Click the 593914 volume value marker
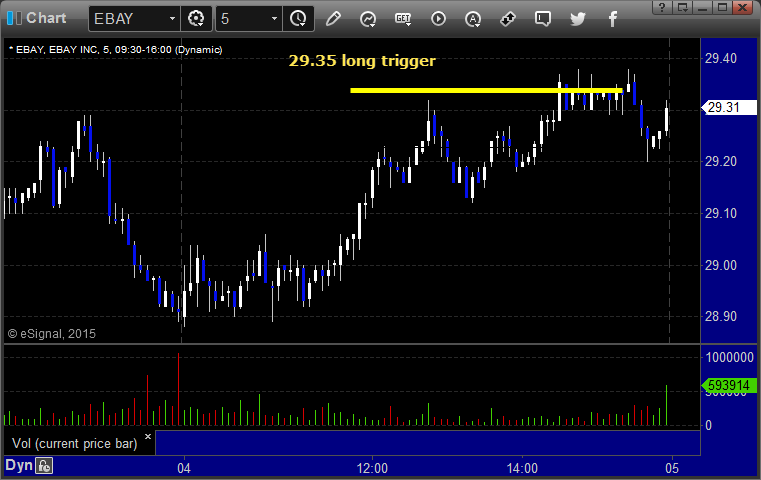 click(x=729, y=385)
